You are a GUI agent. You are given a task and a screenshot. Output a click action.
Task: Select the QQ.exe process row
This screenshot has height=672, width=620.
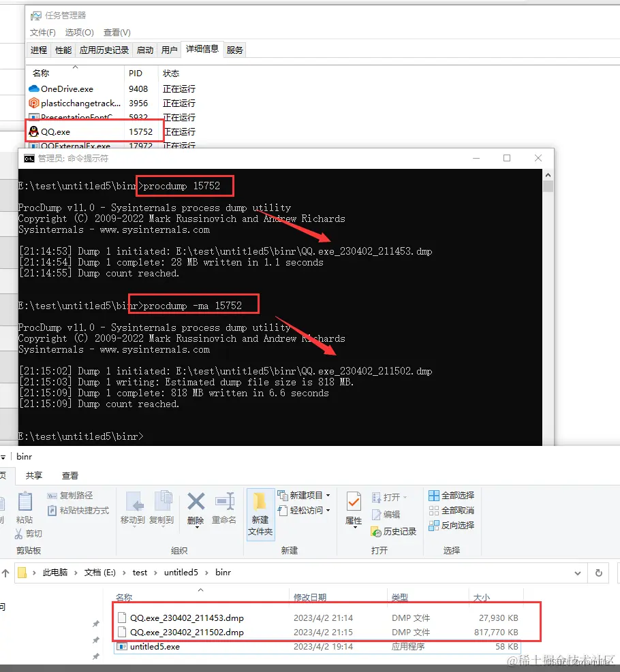pos(112,131)
